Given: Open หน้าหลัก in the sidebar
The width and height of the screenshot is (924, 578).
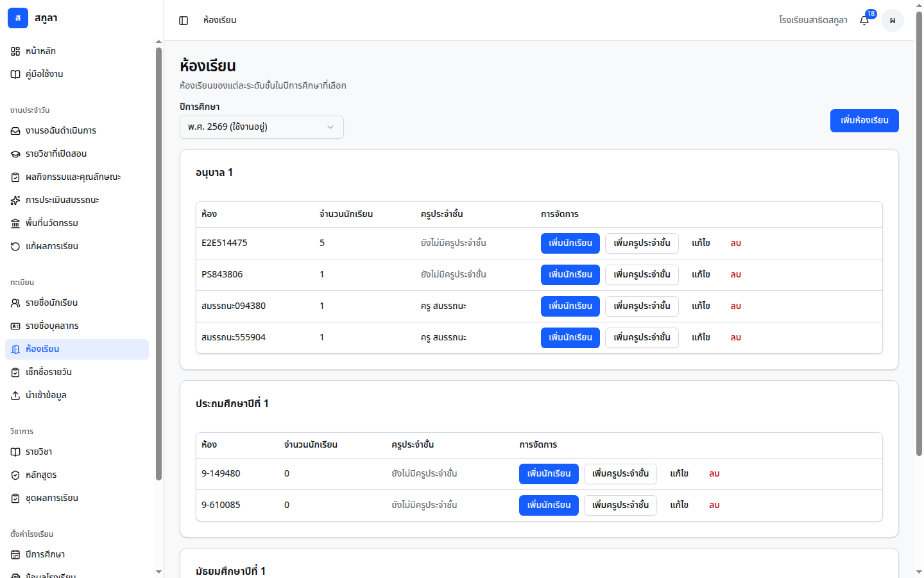Looking at the screenshot, I should click(77, 51).
